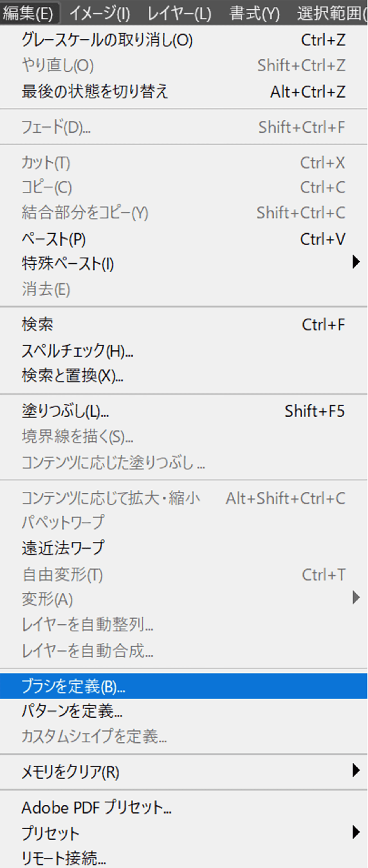Expand the プリセット submenu
Viewport: 368px width, 868px height.
click(x=51, y=833)
